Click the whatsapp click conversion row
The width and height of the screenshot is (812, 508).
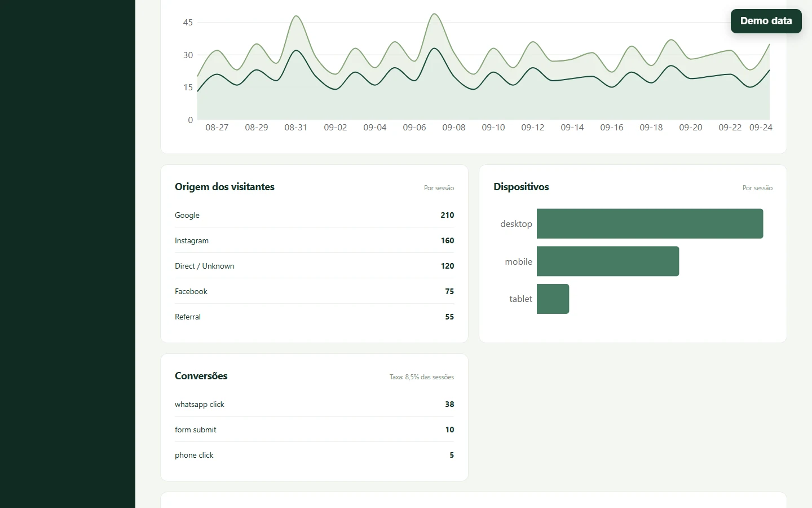coord(314,404)
